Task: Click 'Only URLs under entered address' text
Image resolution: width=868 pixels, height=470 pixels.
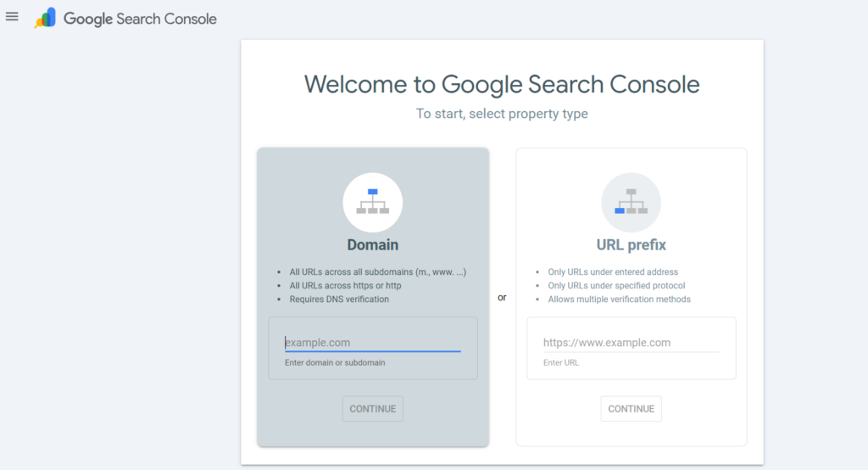Action: pyautogui.click(x=613, y=272)
